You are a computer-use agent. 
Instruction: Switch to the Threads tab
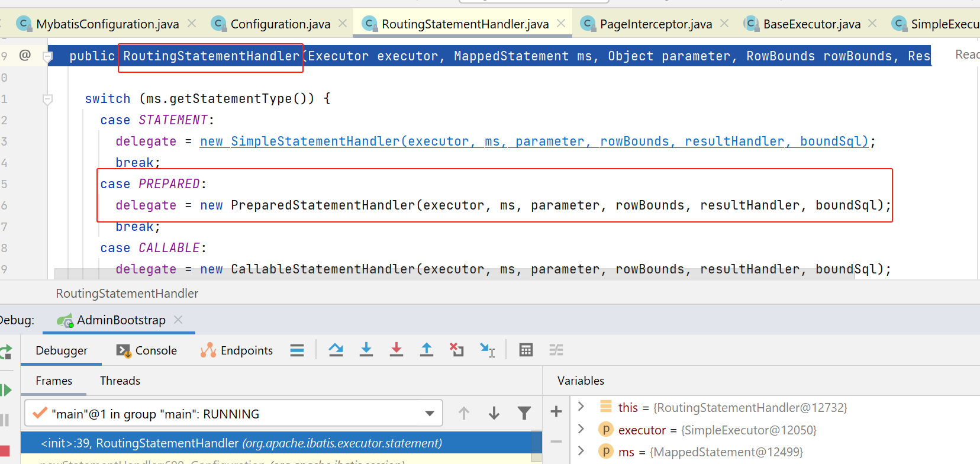[x=120, y=381]
